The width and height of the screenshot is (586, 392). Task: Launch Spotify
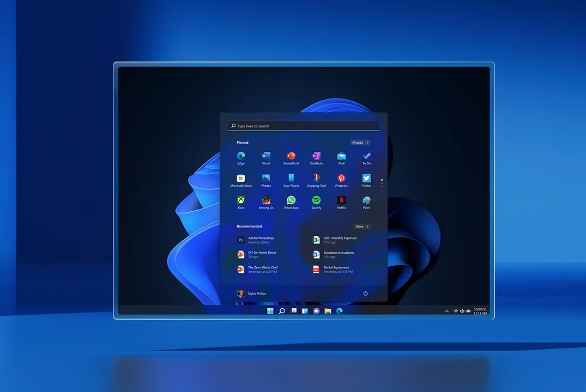316,203
